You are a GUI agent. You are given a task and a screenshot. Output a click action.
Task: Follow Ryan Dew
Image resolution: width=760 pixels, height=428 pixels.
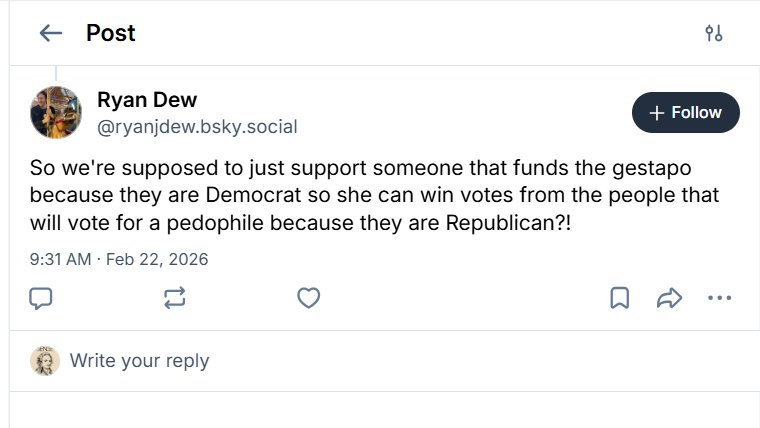coord(686,113)
